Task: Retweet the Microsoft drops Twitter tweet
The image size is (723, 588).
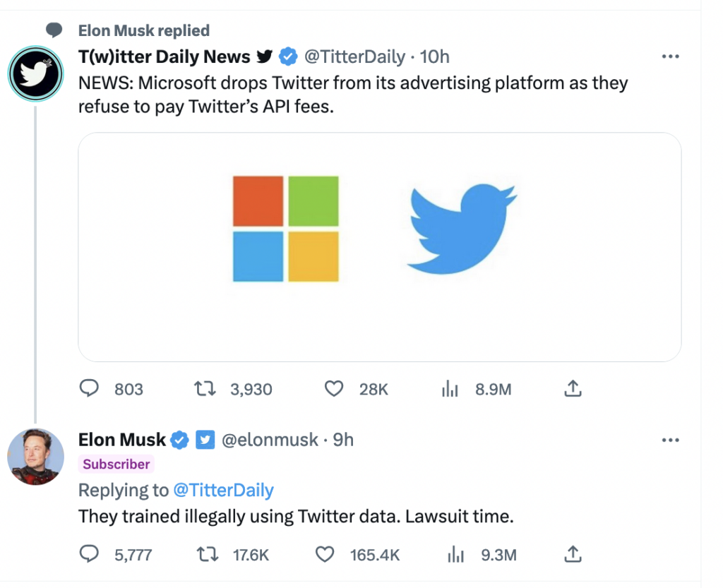Action: click(x=205, y=388)
